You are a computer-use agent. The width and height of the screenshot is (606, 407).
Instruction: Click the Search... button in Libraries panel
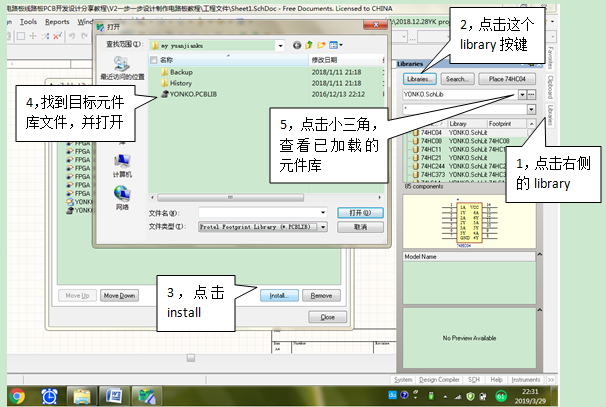tap(457, 79)
